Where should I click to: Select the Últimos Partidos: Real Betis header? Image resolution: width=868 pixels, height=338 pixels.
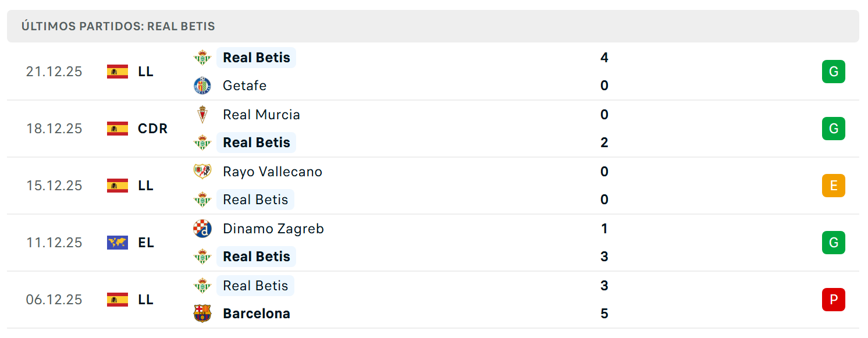(x=118, y=26)
